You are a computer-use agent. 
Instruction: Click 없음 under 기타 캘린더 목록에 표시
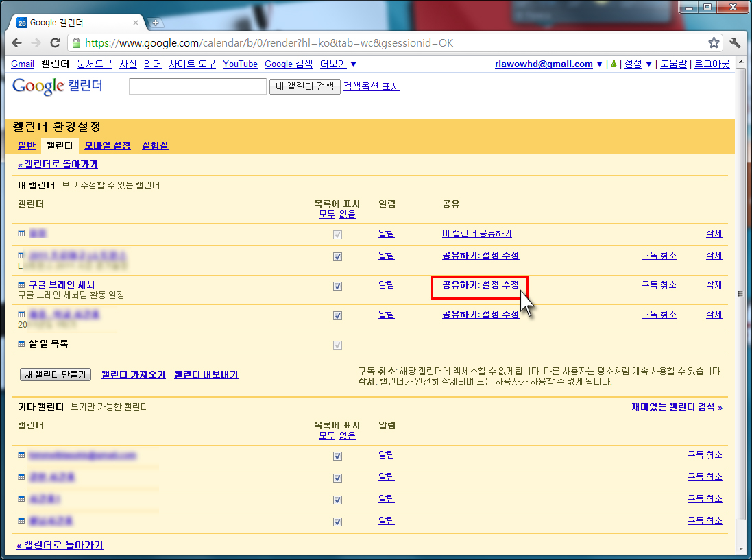click(348, 436)
